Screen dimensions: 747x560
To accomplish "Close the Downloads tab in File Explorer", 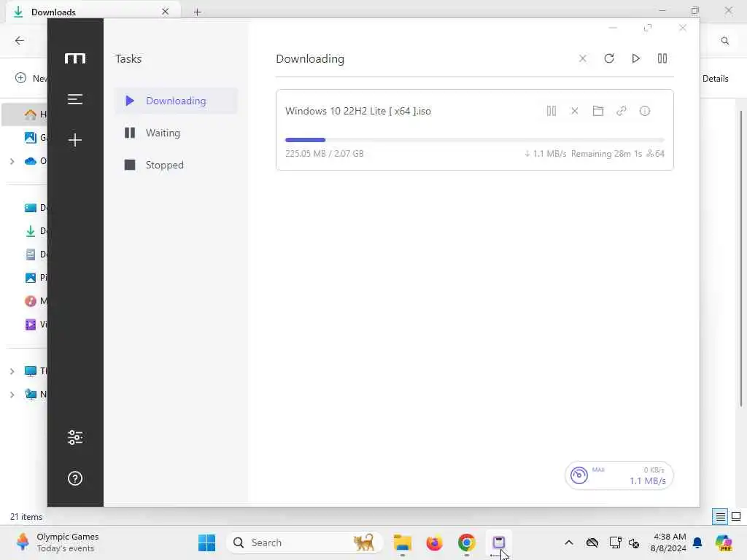I will tap(165, 12).
